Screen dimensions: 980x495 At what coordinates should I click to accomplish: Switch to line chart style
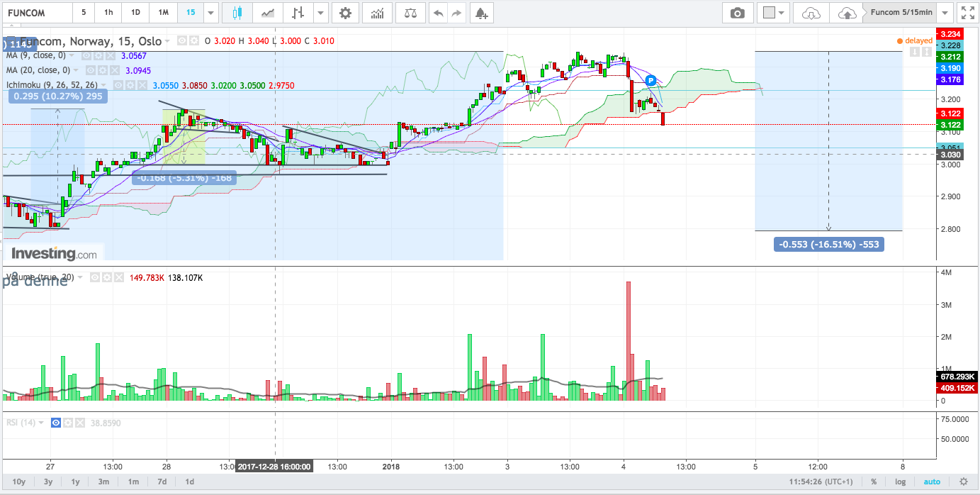tap(268, 13)
